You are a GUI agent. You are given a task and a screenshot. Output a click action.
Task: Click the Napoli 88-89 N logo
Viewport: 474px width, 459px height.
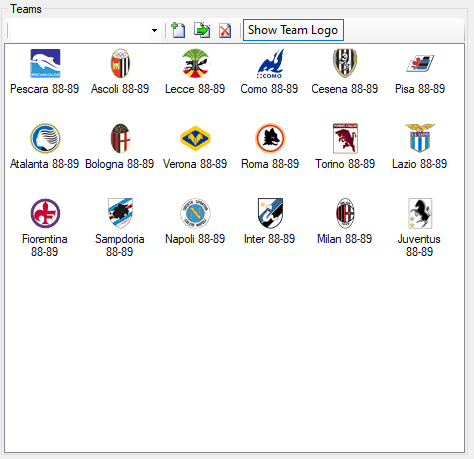195,213
